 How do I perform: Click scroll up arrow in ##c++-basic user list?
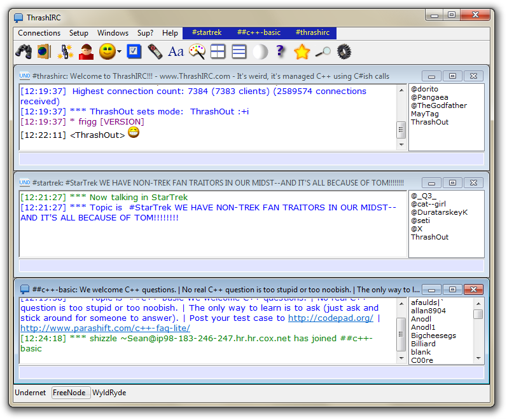(478, 304)
